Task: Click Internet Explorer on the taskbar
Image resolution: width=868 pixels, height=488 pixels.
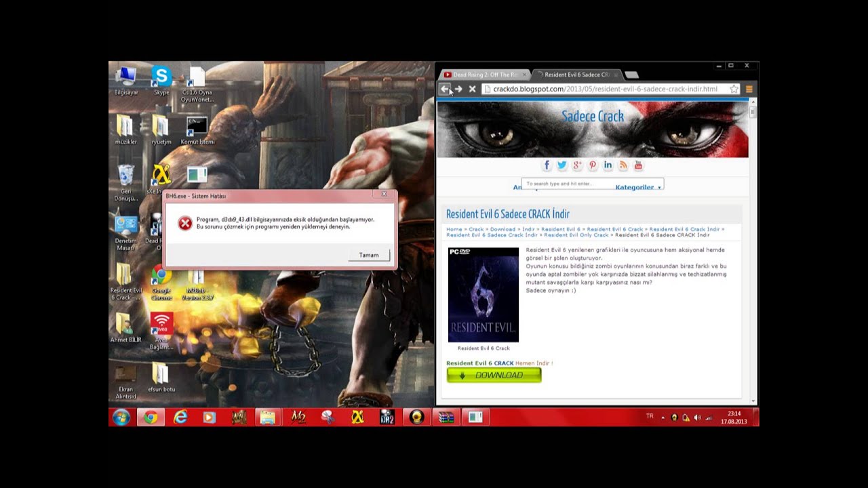Action: [180, 418]
